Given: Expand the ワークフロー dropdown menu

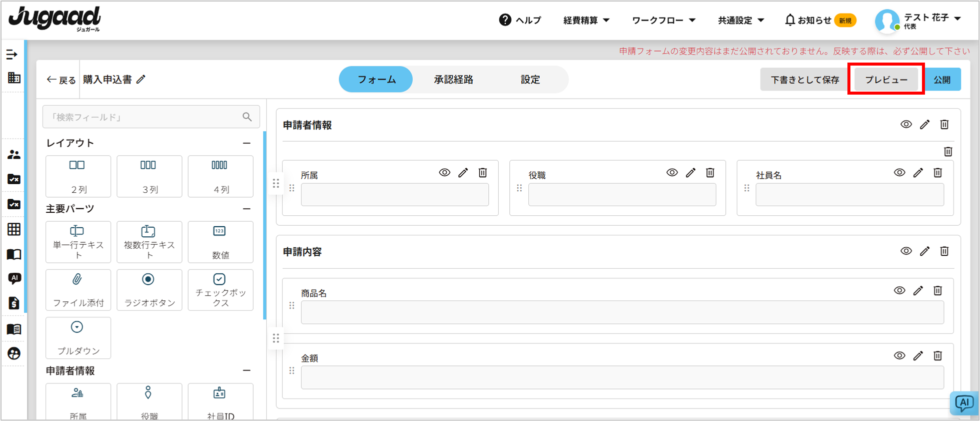Looking at the screenshot, I should pyautogui.click(x=663, y=21).
